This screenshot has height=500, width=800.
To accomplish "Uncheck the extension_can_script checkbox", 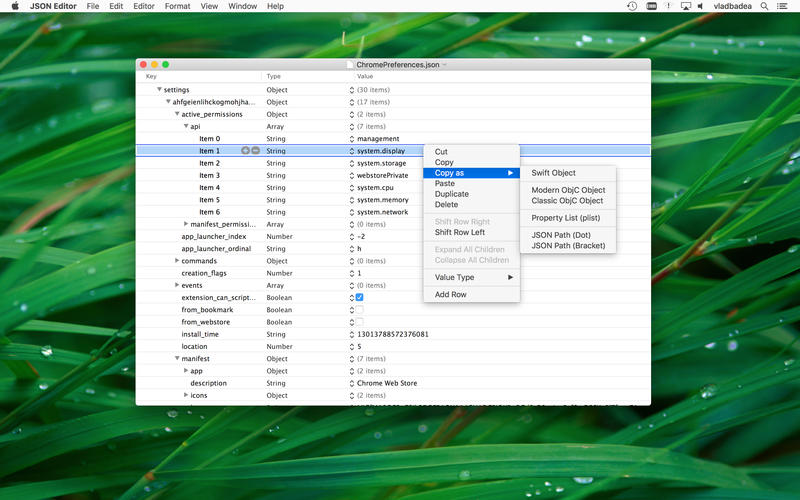I will [x=360, y=297].
